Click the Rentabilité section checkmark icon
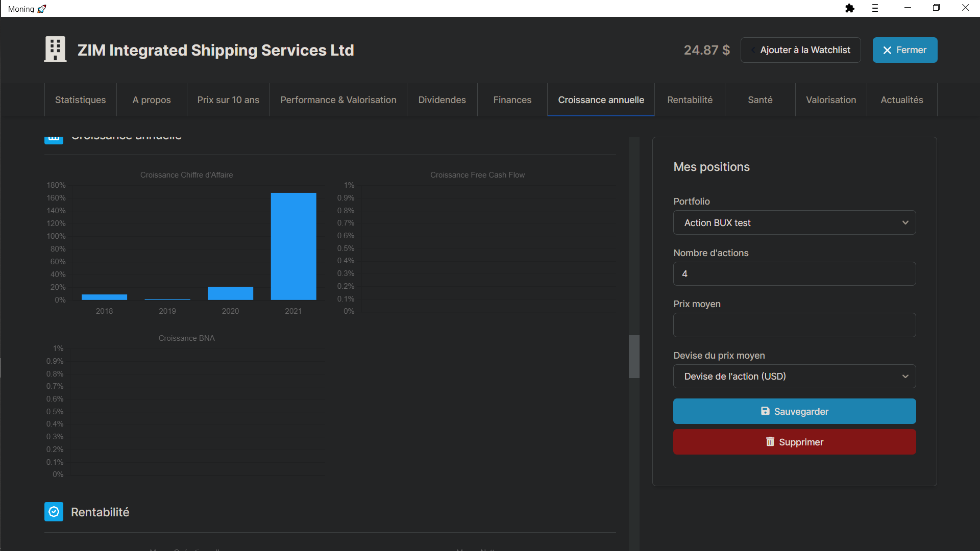This screenshot has height=551, width=980. pos(54,512)
